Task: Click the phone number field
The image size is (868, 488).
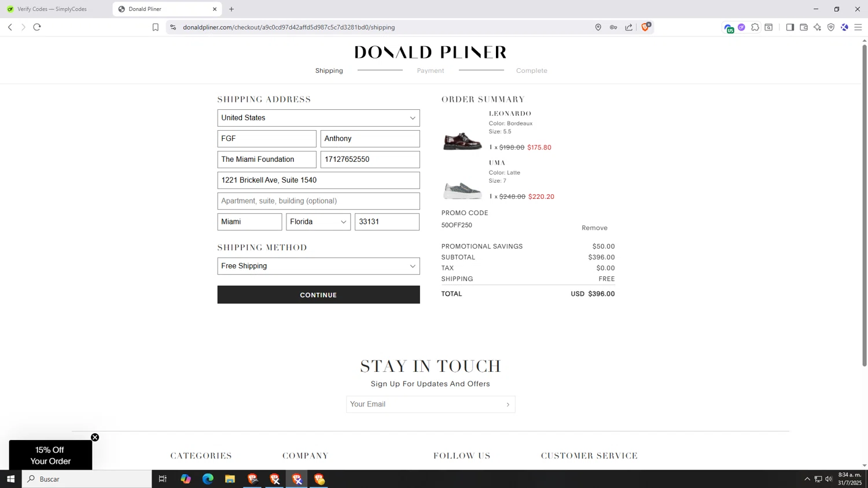Action: pyautogui.click(x=370, y=160)
